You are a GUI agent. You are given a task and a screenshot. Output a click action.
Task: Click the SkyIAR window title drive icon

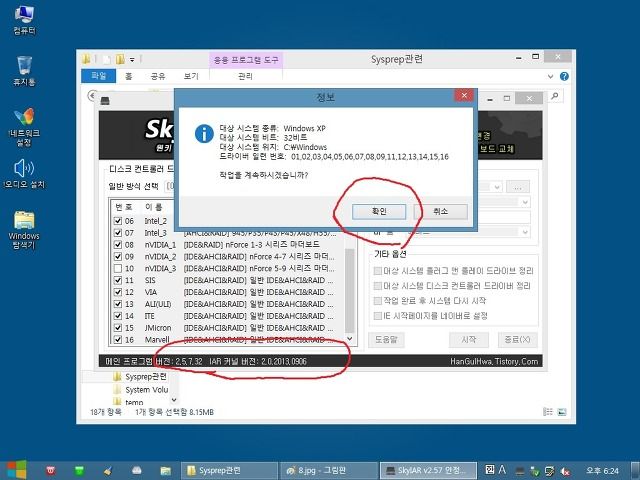point(105,100)
